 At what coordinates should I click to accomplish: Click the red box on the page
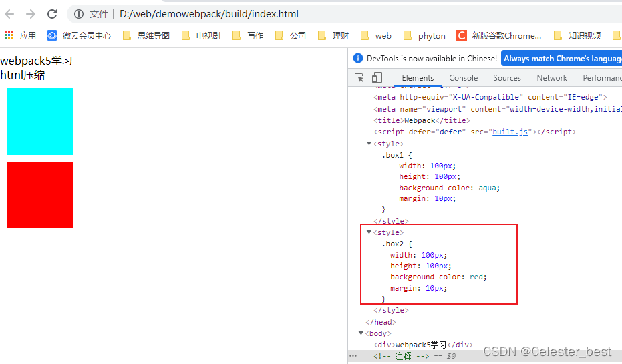[40, 195]
